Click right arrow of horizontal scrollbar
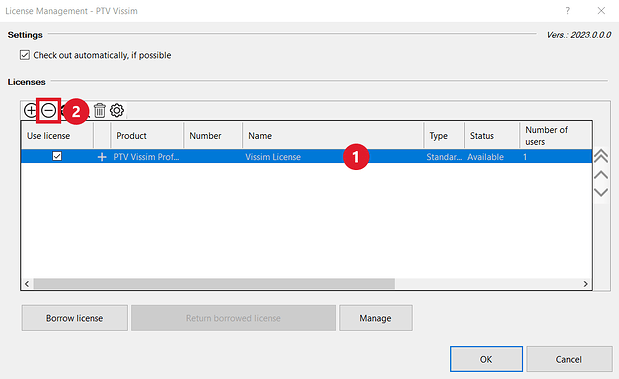 click(x=585, y=284)
